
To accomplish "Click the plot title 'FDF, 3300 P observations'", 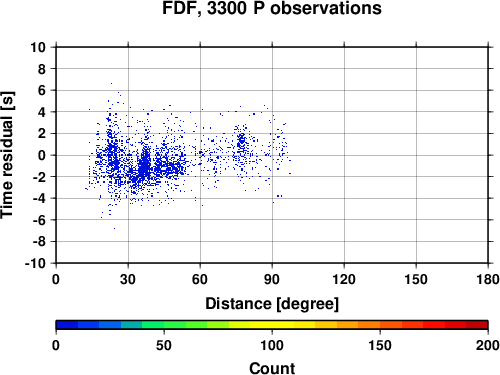I will coord(272,8).
